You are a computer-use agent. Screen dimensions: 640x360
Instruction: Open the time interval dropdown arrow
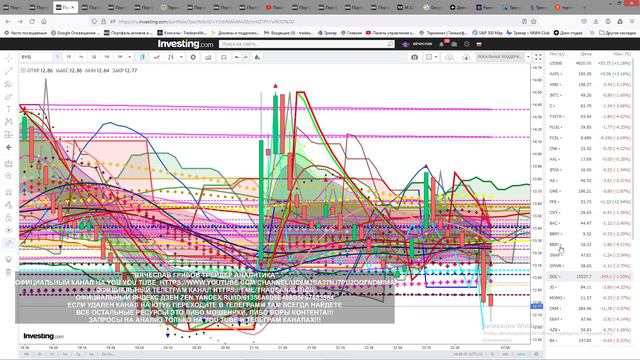tap(129, 57)
